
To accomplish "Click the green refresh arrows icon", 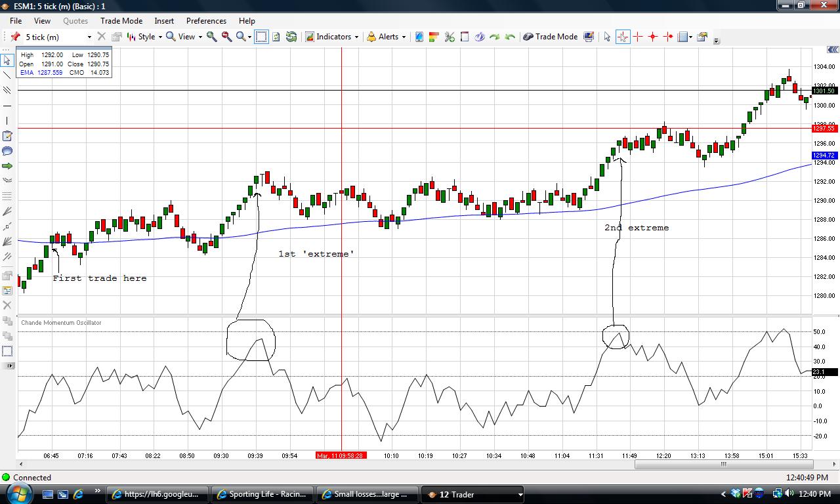I will coord(291,37).
